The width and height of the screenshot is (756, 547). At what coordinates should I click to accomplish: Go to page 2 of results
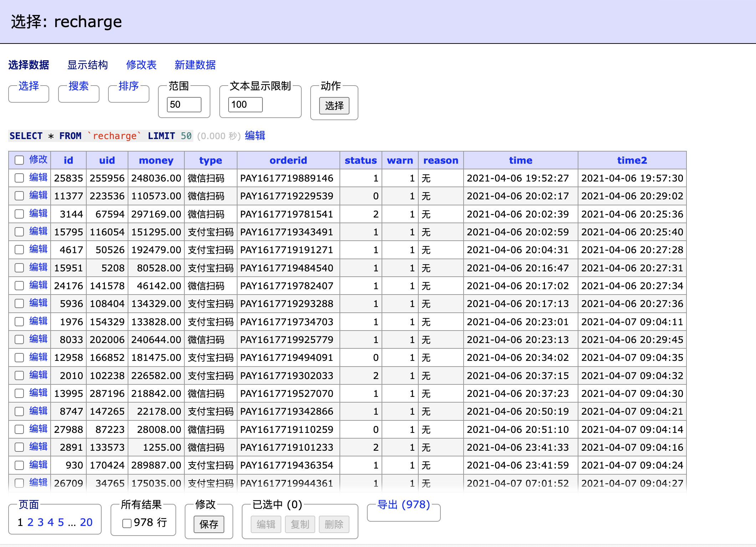point(30,522)
